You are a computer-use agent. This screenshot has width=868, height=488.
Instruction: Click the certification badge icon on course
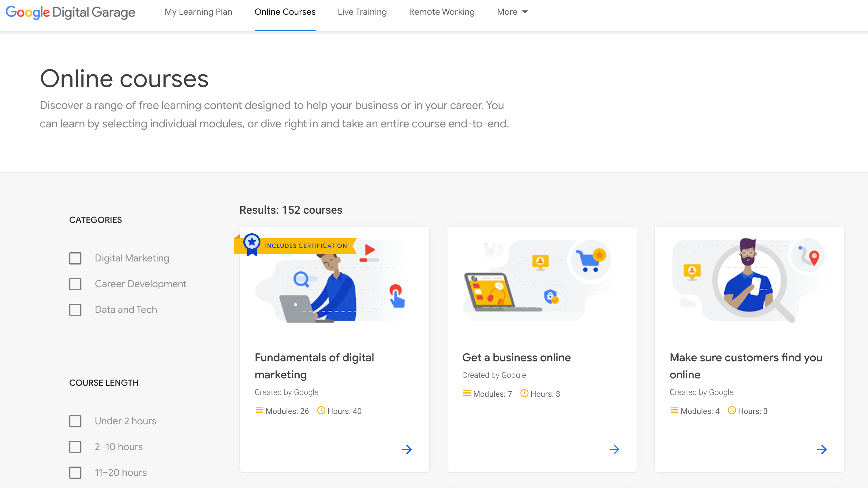251,245
